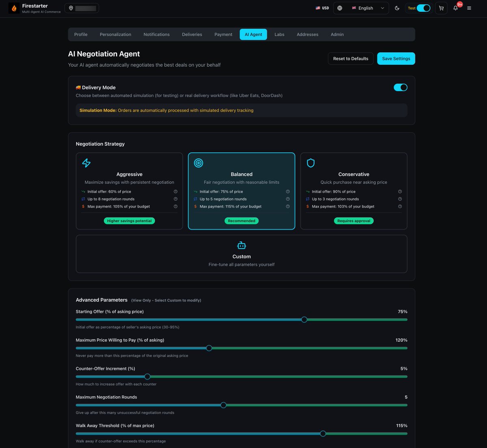The height and width of the screenshot is (448, 487).
Task: Click the info icon next to Balanced initial offer
Action: point(288,191)
